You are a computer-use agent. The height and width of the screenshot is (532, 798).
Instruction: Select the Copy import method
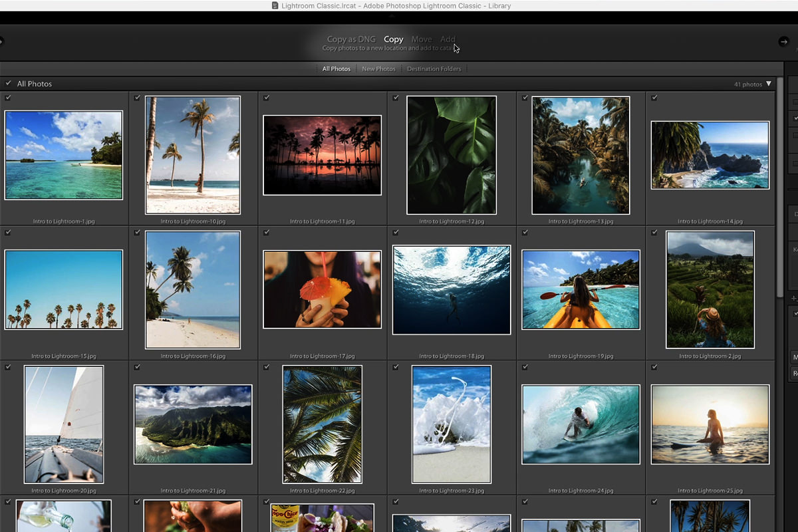coord(393,39)
